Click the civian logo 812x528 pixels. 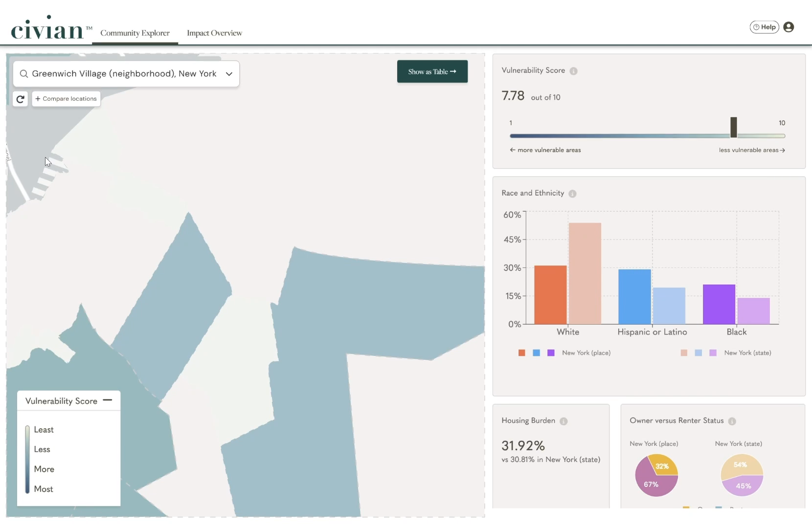click(51, 28)
